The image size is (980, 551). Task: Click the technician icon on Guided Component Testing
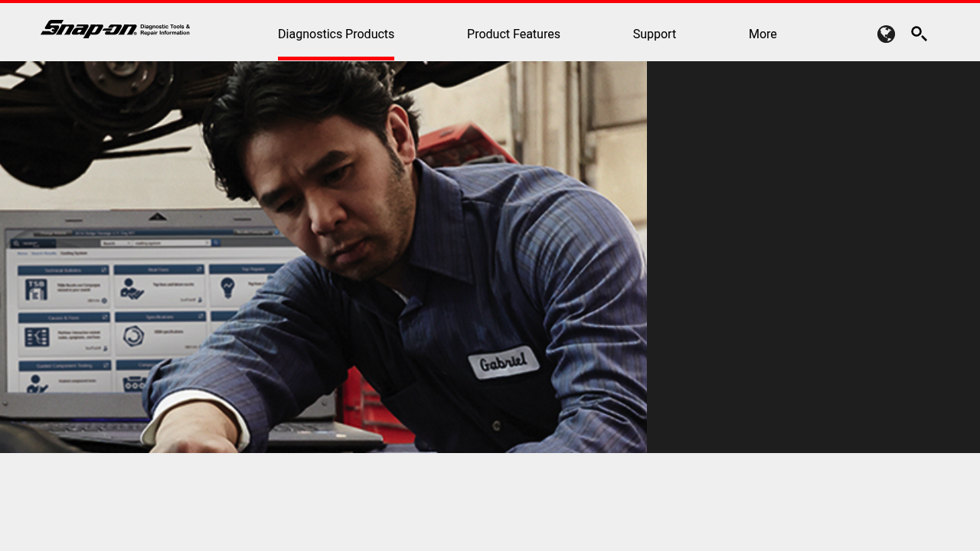click(x=35, y=383)
